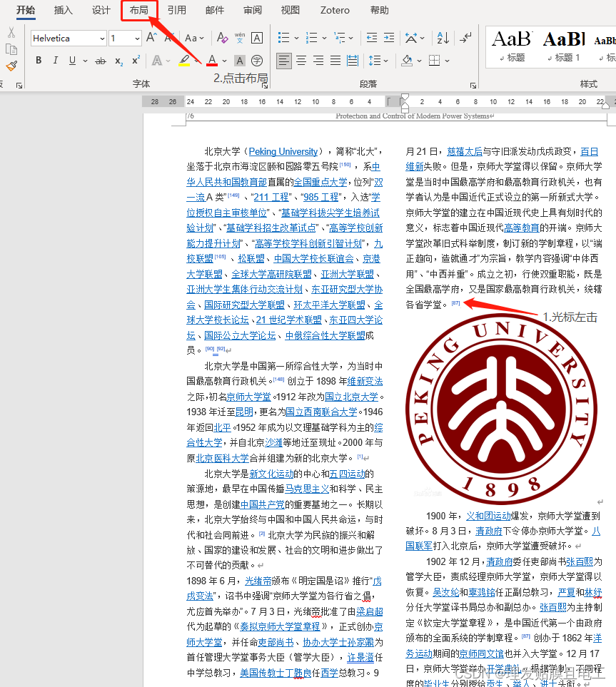
Task: Open the Helvetica font name dropdown
Action: coord(102,39)
